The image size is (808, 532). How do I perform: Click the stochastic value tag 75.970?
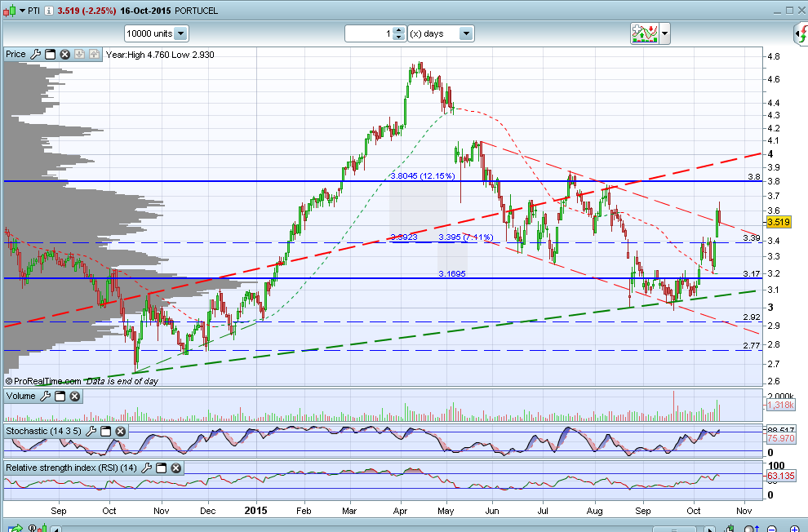780,439
